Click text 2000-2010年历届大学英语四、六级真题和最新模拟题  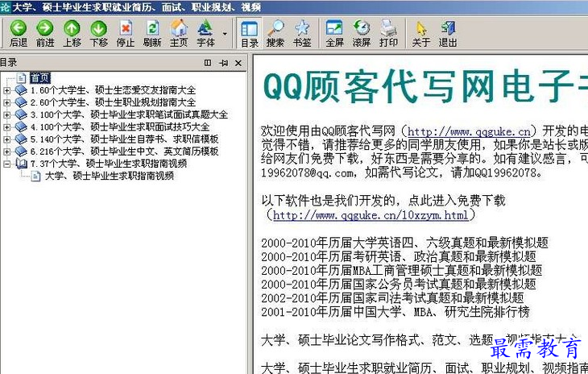point(405,243)
